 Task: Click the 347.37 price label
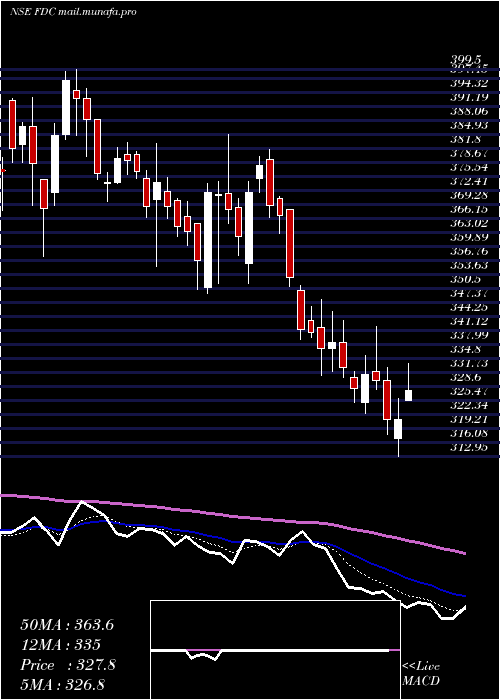coord(469,293)
